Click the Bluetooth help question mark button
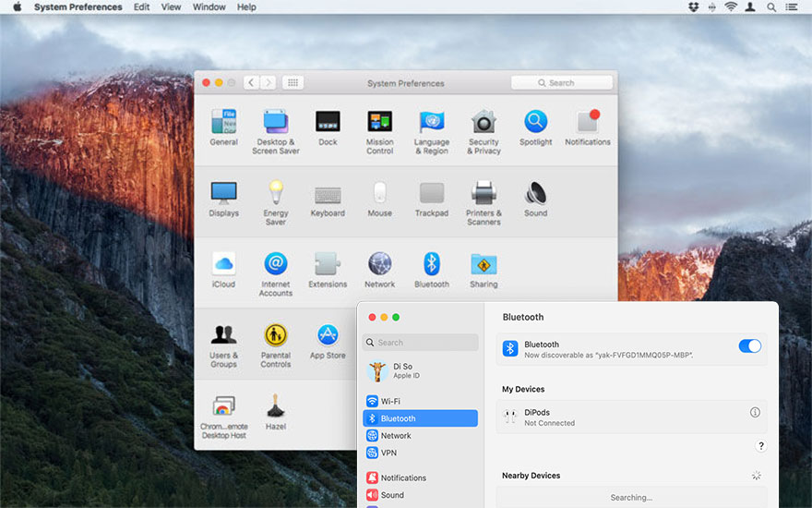The image size is (812, 508). [x=760, y=446]
